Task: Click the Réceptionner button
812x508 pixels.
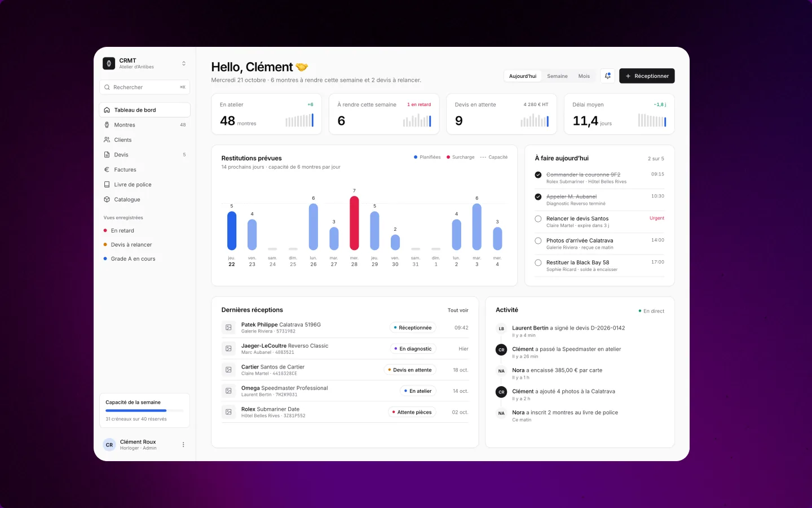Action: pyautogui.click(x=647, y=76)
